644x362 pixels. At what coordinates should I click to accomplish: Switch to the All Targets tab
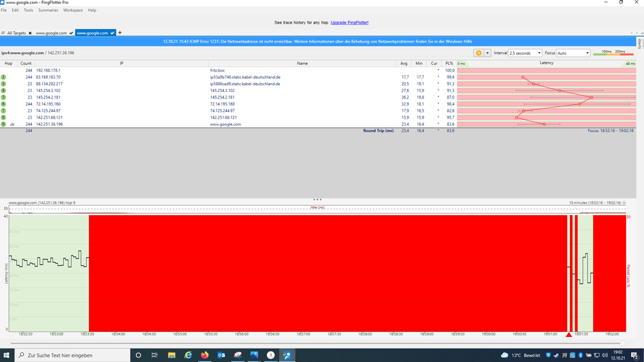16,33
